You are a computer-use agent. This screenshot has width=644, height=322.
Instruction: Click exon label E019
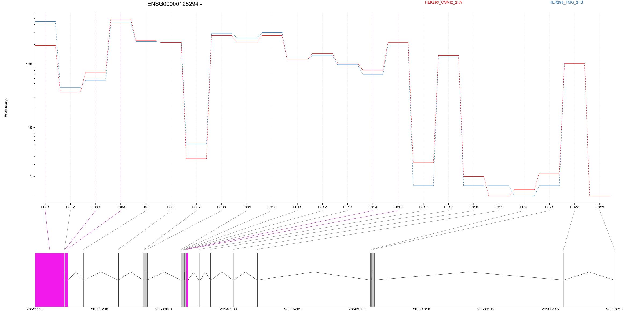click(x=499, y=207)
